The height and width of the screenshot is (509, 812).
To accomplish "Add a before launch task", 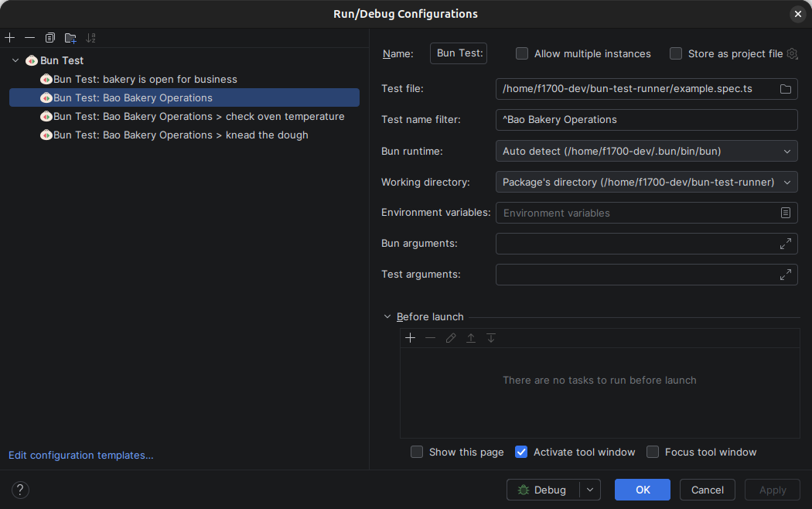I will pyautogui.click(x=410, y=338).
